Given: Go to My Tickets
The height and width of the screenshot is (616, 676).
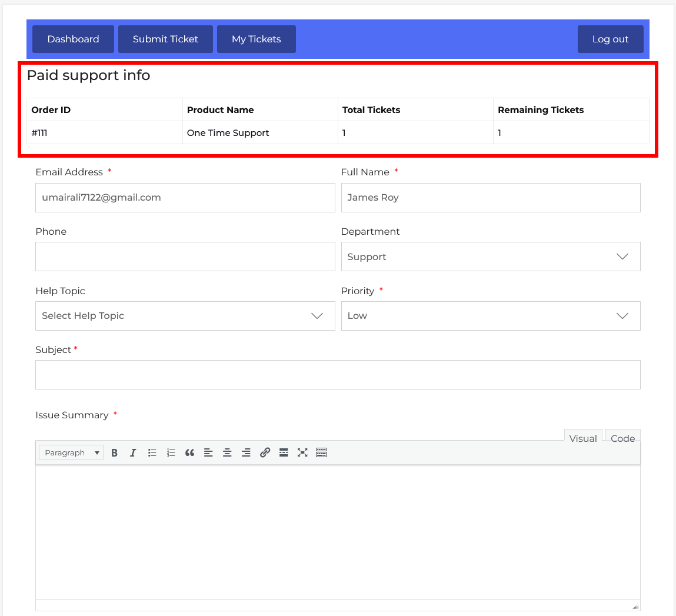Looking at the screenshot, I should [x=256, y=39].
